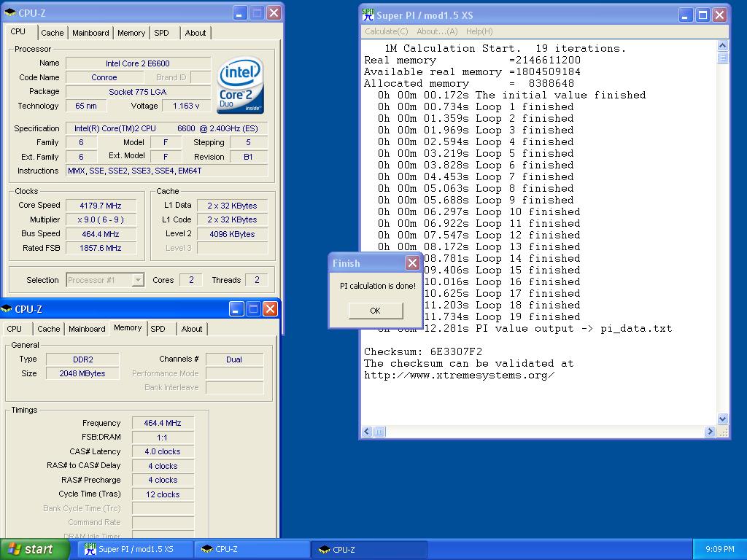Close the Super PI window
The width and height of the screenshot is (747, 560).
(720, 15)
